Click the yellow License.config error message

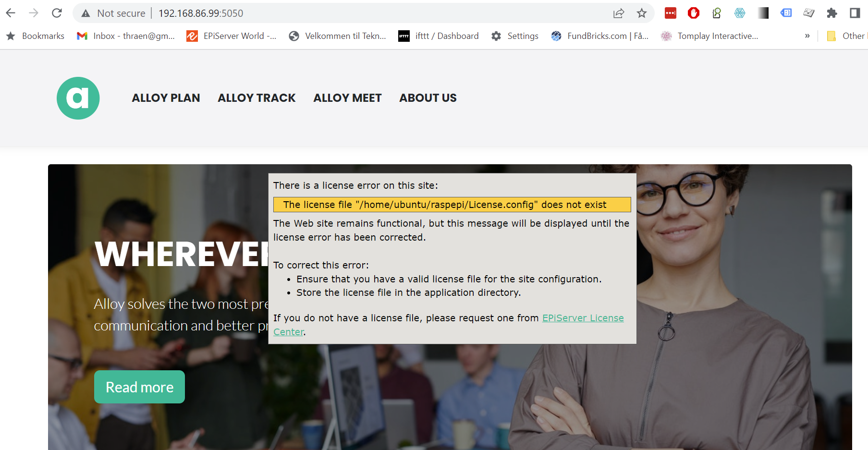[452, 205]
